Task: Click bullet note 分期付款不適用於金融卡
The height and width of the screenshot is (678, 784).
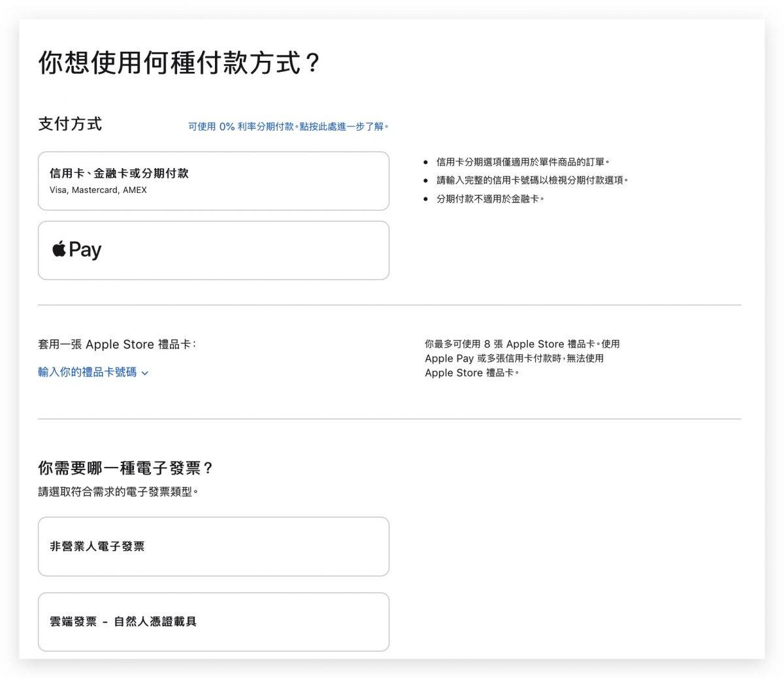Action: tap(490, 199)
